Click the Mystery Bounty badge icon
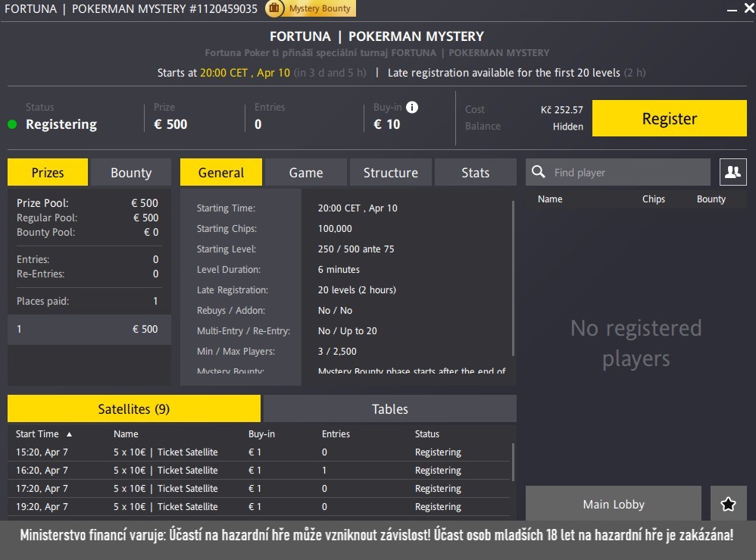 coord(274,8)
